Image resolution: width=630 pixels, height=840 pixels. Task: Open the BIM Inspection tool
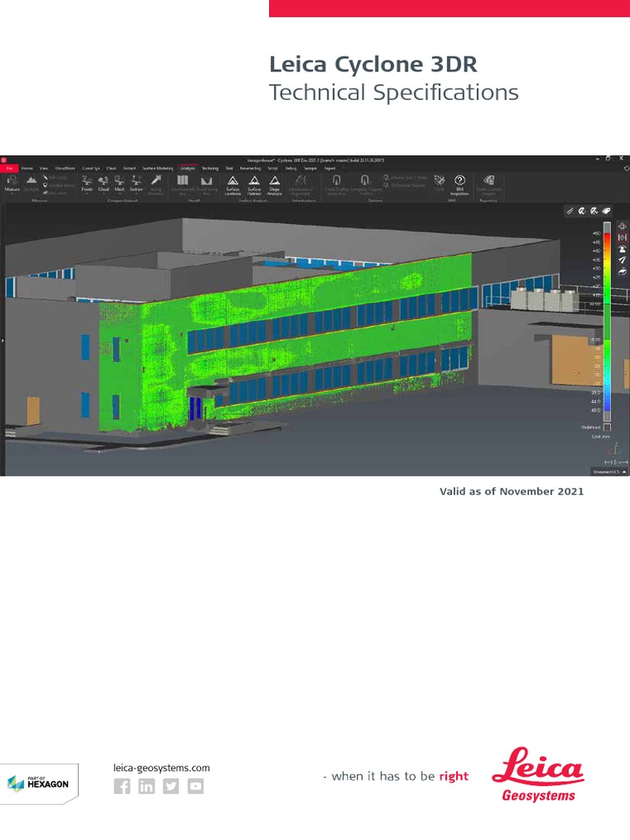click(x=459, y=181)
